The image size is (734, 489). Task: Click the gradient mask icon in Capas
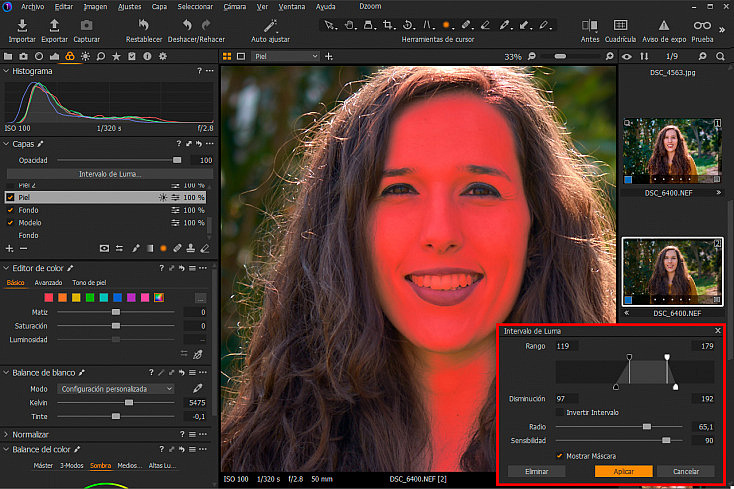tap(150, 248)
